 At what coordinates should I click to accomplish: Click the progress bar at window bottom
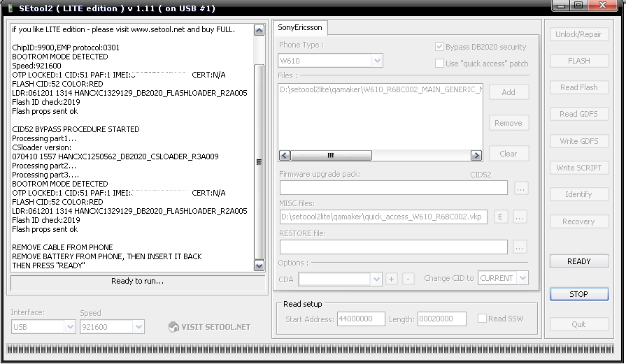(x=311, y=349)
